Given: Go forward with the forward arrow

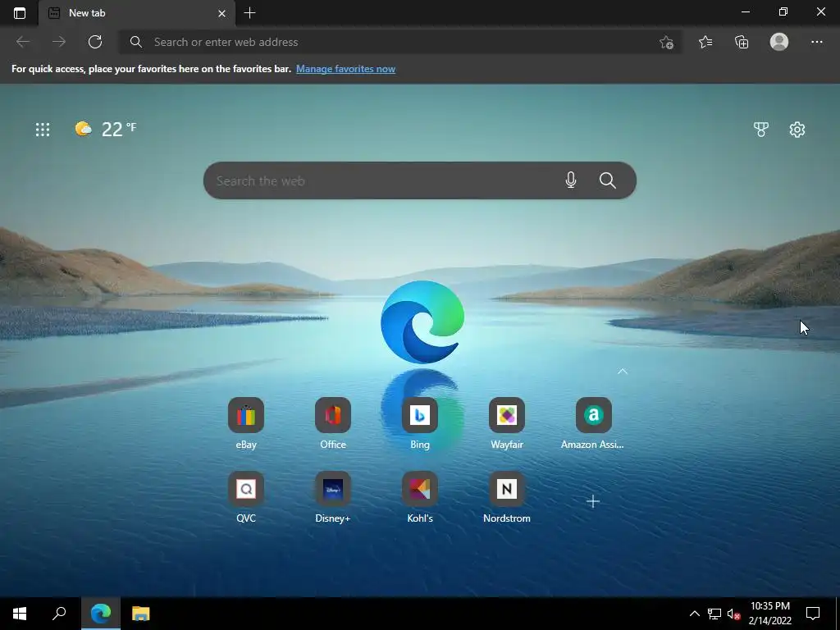Looking at the screenshot, I should pos(59,42).
